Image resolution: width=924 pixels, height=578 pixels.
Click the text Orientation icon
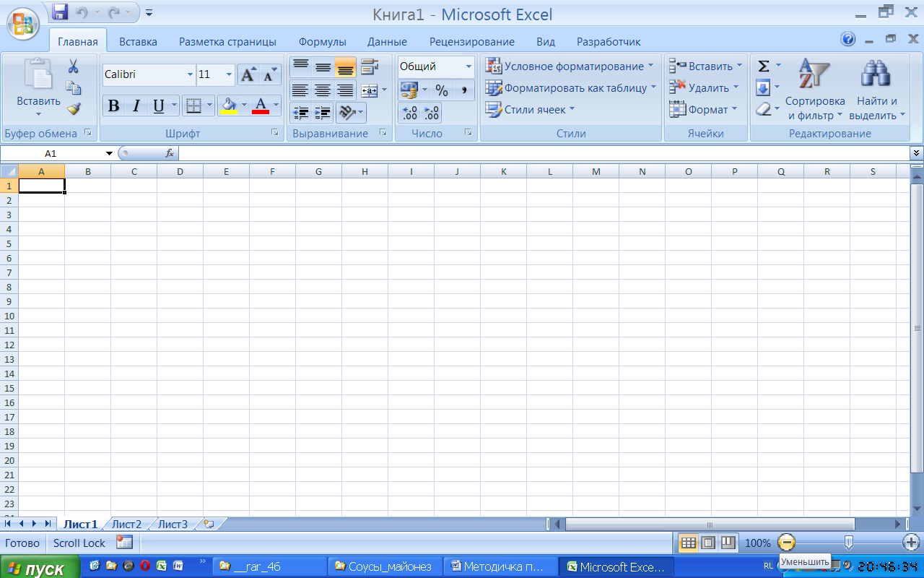347,113
